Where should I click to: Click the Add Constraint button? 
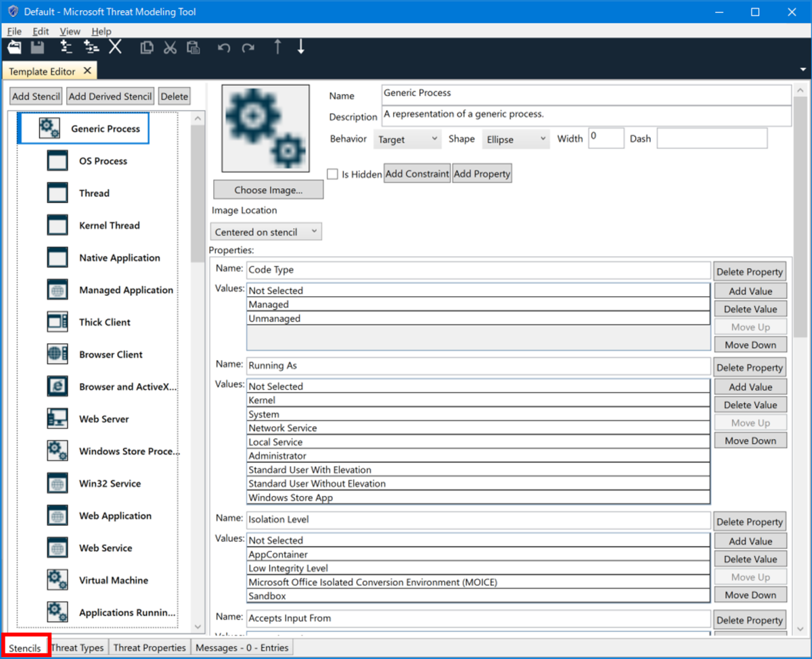(417, 174)
